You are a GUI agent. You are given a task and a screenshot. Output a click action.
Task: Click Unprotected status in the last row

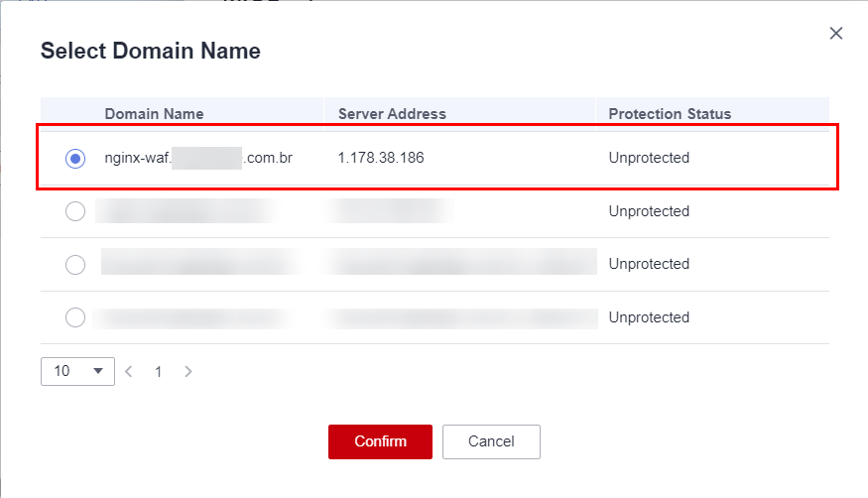(x=649, y=317)
